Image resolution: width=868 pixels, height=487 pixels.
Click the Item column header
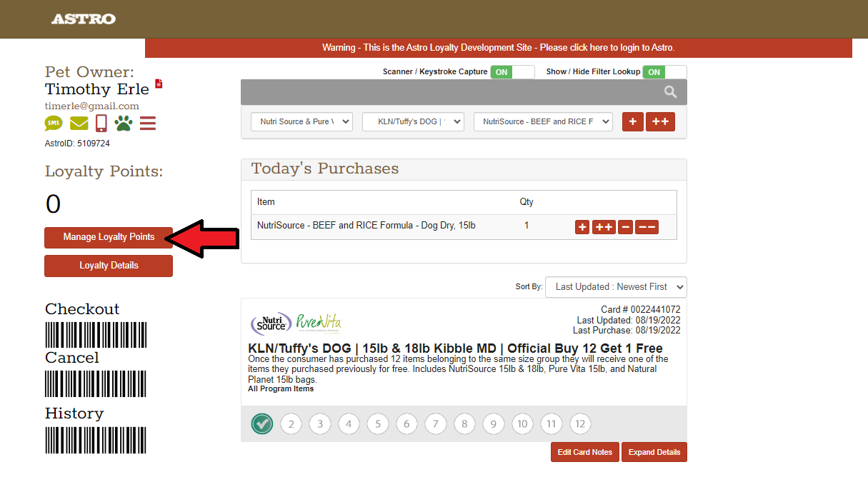[266, 202]
